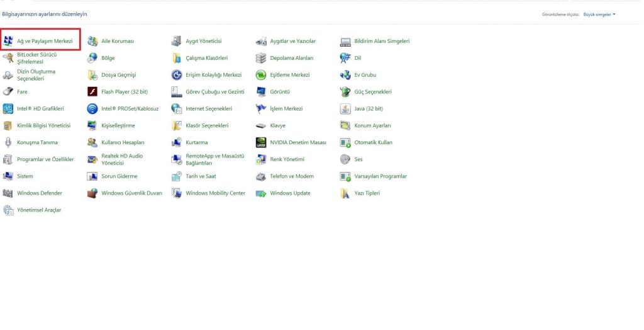Open Eşitleme Merkezi green icon

point(261,75)
